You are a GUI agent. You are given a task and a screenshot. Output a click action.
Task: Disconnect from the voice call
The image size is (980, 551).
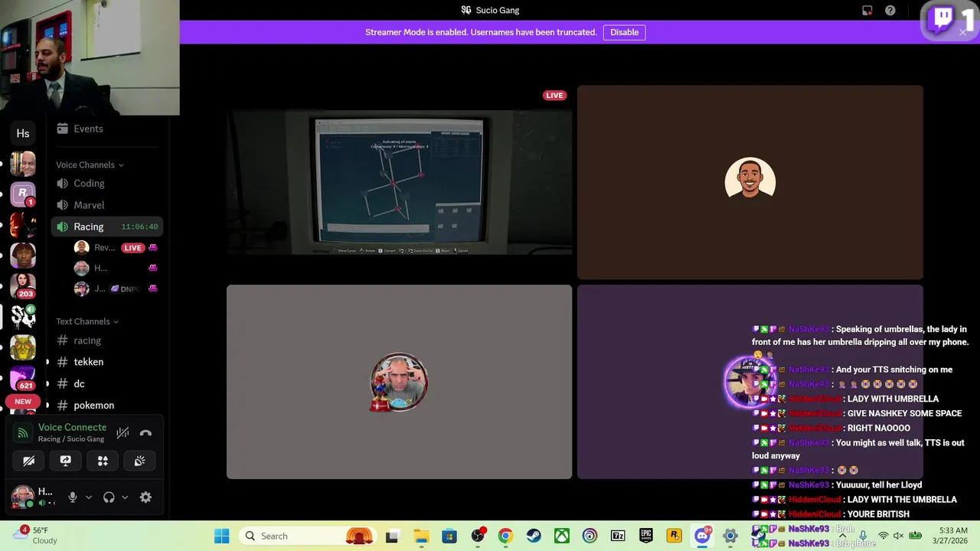coord(145,433)
